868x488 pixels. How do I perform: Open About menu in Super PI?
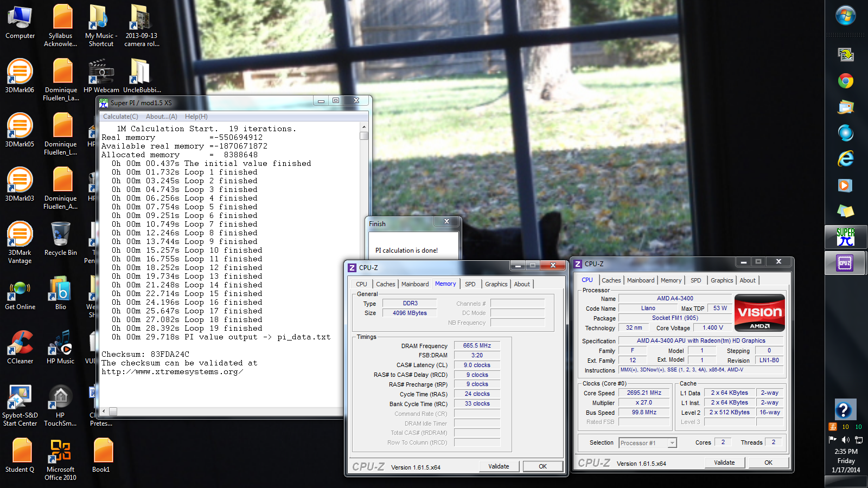(161, 117)
